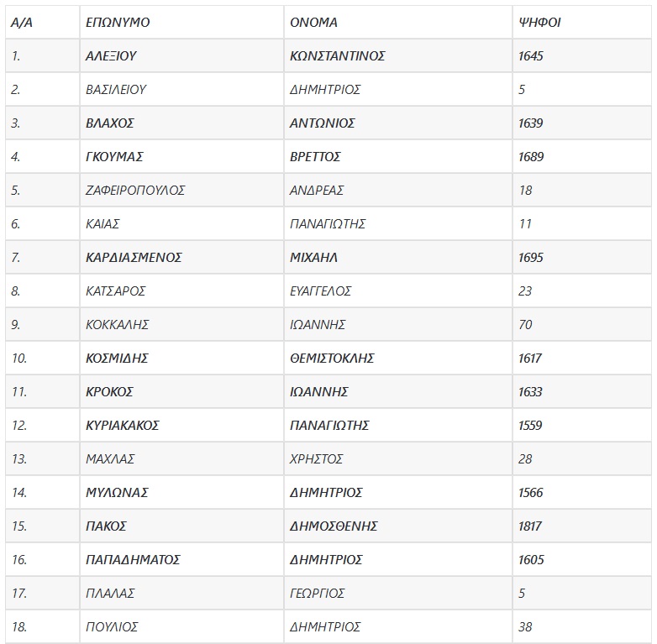Click the surname ΠΑΠΑΔΗΜΑΤΟΣ
The width and height of the screenshot is (657, 644).
(133, 560)
